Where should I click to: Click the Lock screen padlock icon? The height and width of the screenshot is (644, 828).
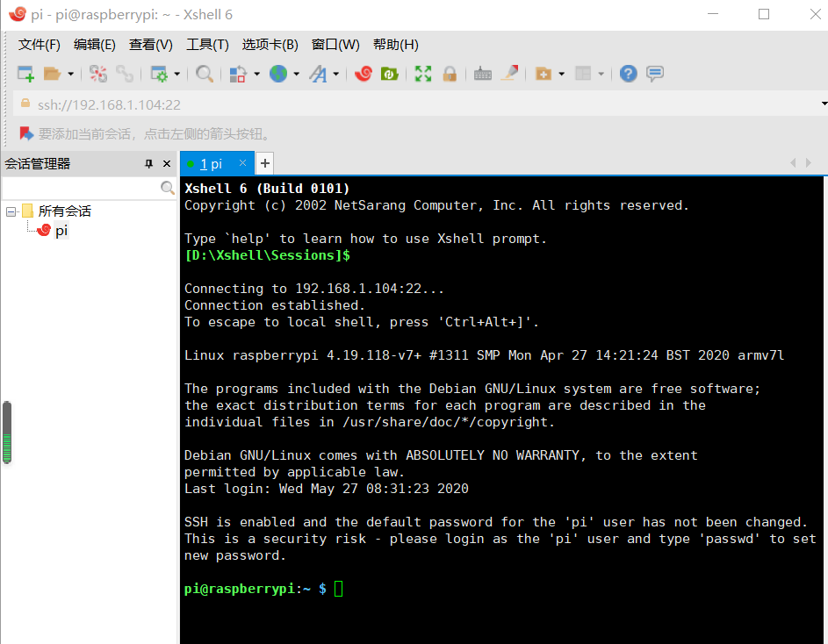pyautogui.click(x=450, y=74)
